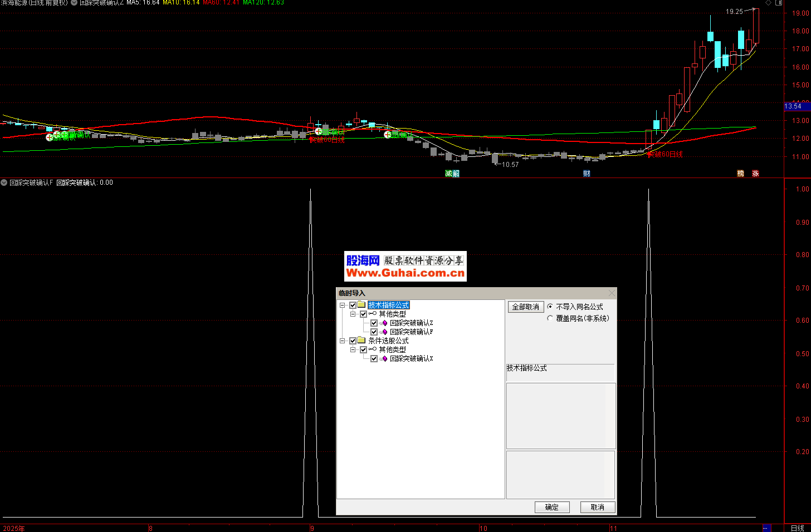This screenshot has height=532, width=811.
Task: Select 覆盖同名(非系统) radio option
Action: point(550,318)
